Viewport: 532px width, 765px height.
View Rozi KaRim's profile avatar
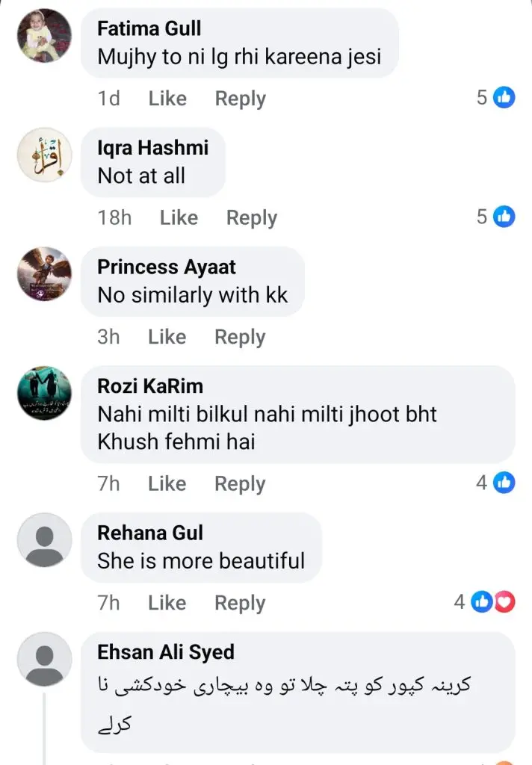[44, 393]
